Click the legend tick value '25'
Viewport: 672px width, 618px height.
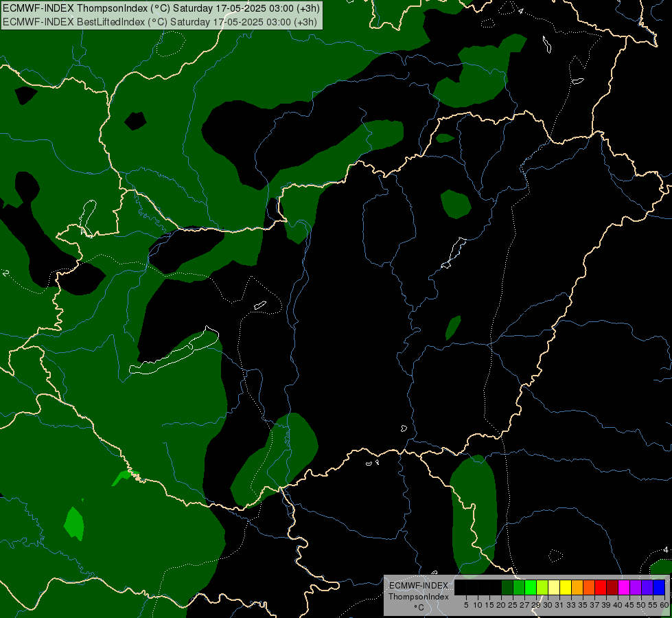pyautogui.click(x=513, y=605)
